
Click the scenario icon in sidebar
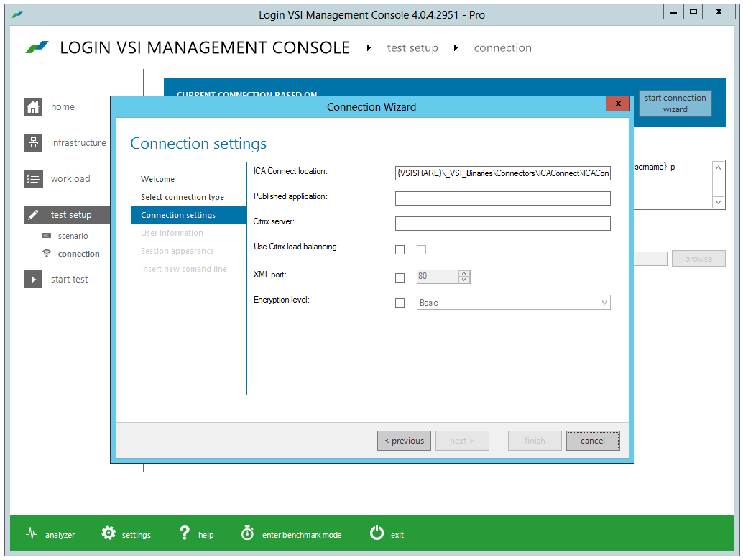47,236
